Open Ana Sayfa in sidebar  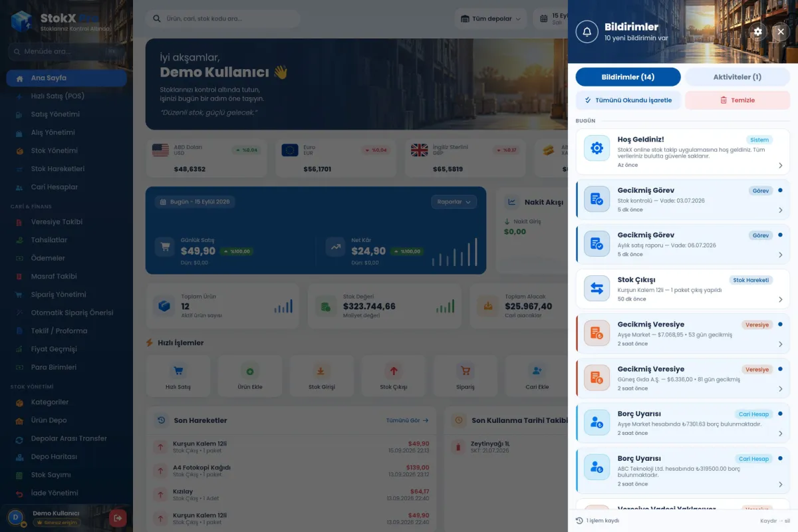(x=66, y=78)
